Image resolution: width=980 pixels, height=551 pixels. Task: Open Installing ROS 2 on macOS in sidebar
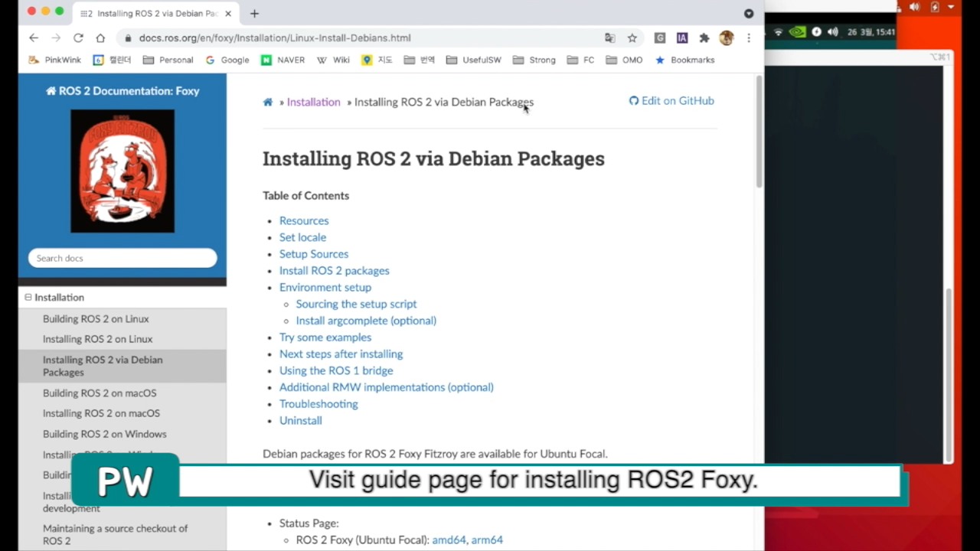coord(101,413)
